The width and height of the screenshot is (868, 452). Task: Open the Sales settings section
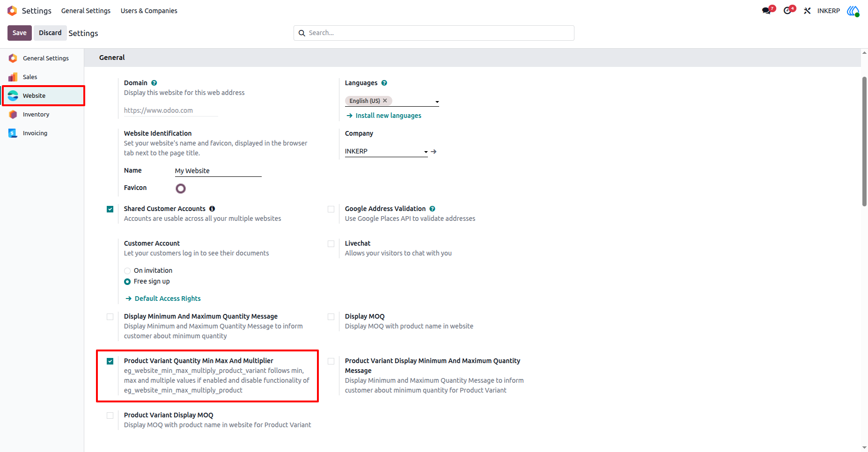coord(42,77)
